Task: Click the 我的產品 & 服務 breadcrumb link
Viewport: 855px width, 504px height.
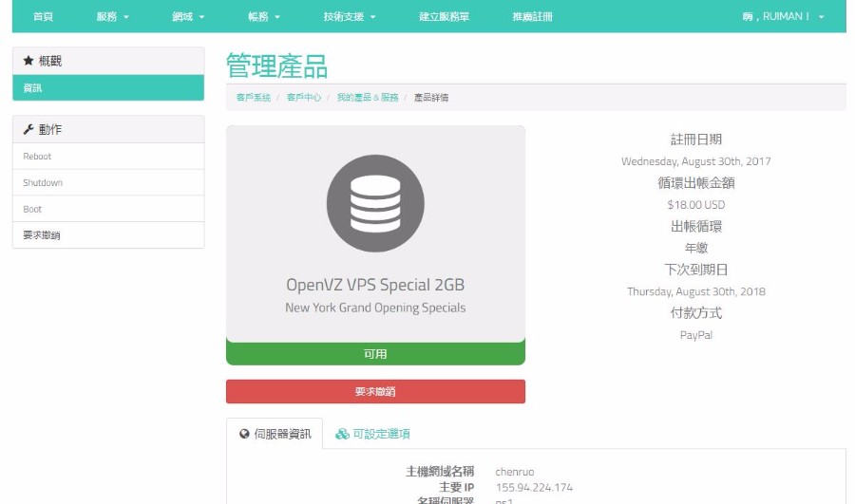Action: (368, 98)
